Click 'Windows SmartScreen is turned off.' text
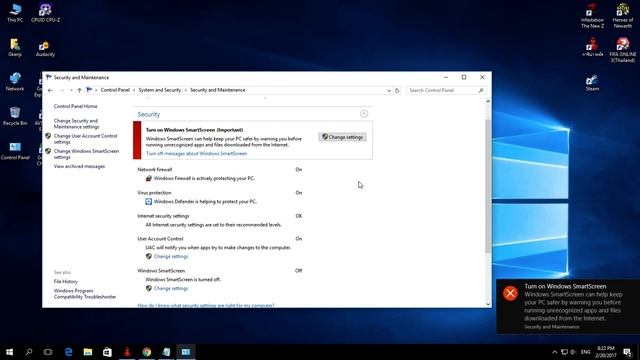640x360 pixels. click(x=183, y=280)
